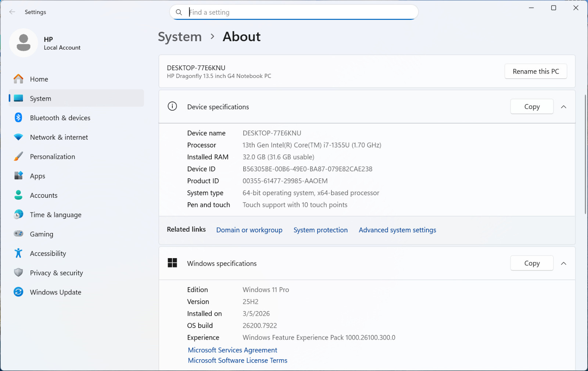Click the Privacy & security shield icon
This screenshot has width=588, height=371.
(18, 273)
